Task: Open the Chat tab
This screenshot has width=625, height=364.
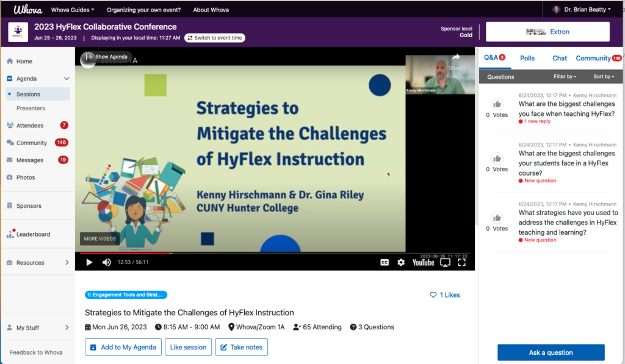Action: point(559,58)
